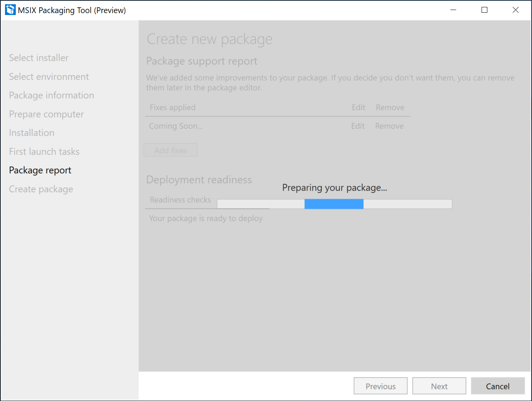Minimize the MSIX Packaging Tool window

click(453, 10)
